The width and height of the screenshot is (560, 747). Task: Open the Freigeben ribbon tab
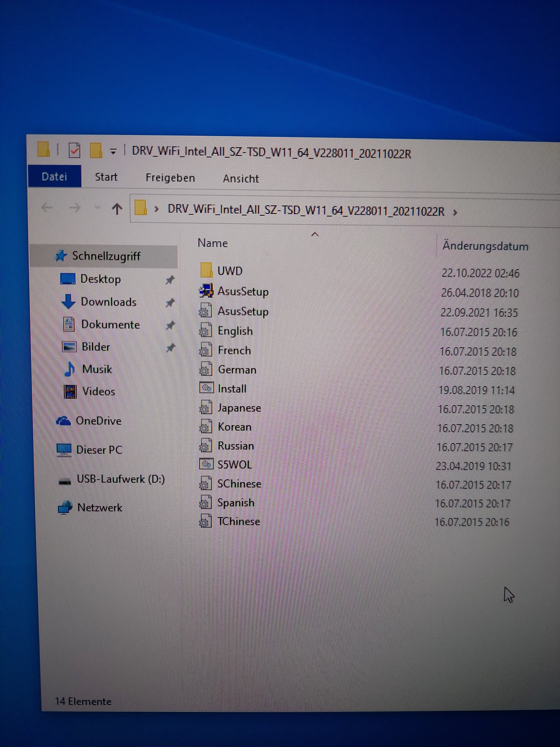[170, 178]
